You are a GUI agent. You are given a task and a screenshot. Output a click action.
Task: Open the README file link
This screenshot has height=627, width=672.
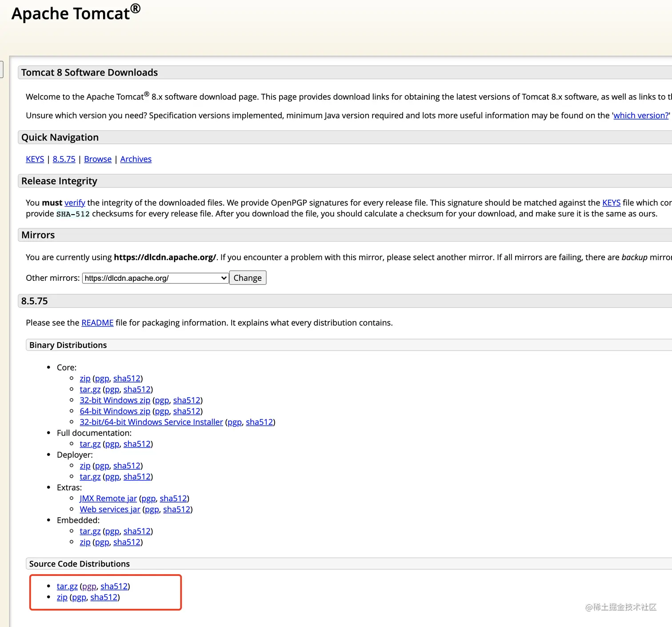pyautogui.click(x=97, y=323)
